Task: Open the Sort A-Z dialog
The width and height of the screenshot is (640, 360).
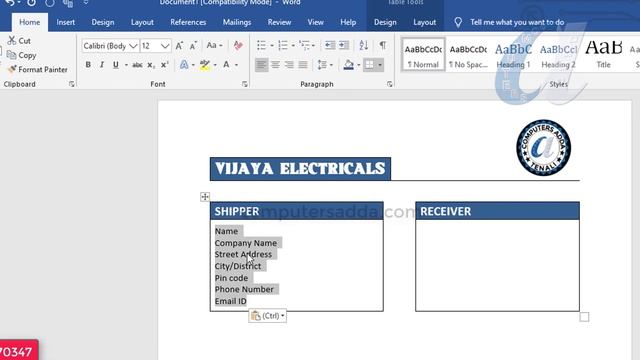Action: 363,45
